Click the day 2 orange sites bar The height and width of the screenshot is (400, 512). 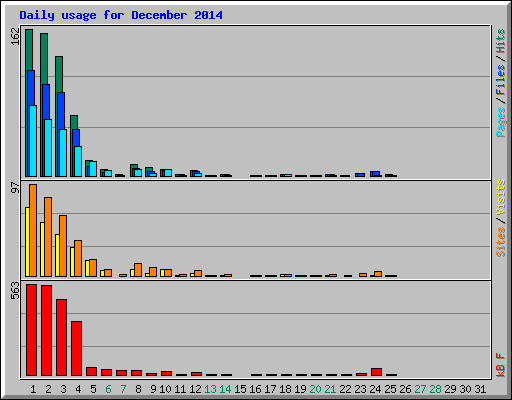click(x=48, y=237)
